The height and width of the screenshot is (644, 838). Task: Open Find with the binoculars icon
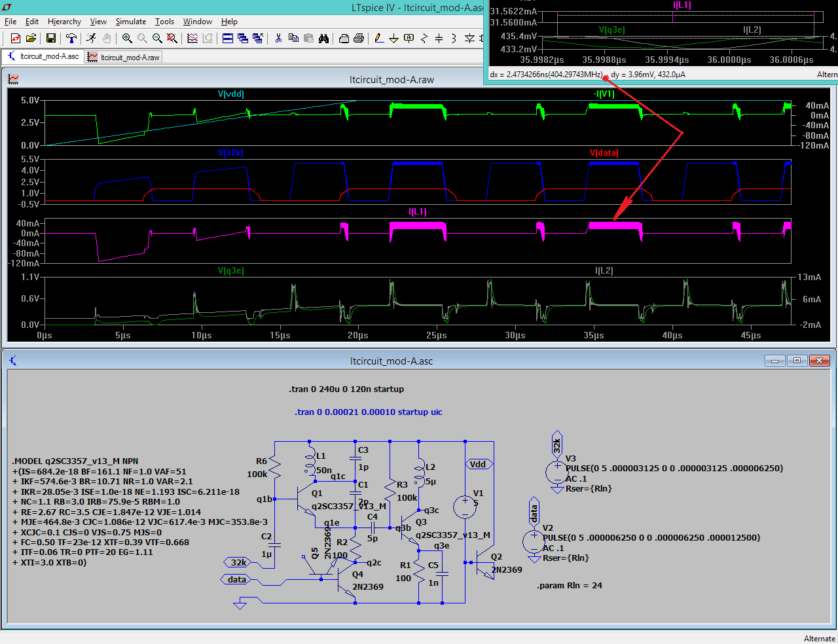point(323,39)
